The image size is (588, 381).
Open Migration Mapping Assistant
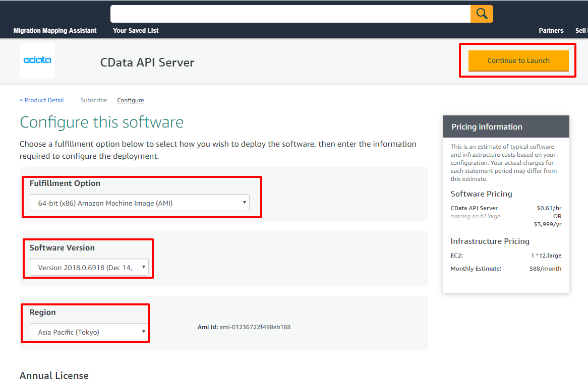[55, 31]
